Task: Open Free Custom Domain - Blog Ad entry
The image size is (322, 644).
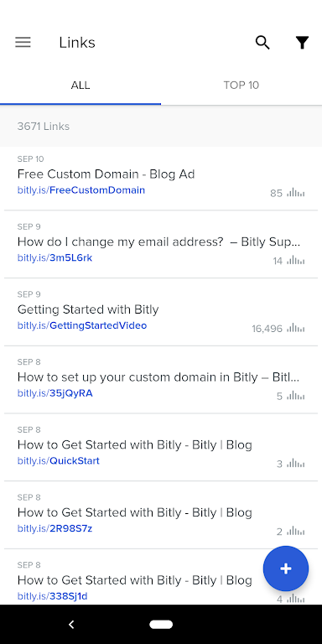Action: pyautogui.click(x=106, y=174)
